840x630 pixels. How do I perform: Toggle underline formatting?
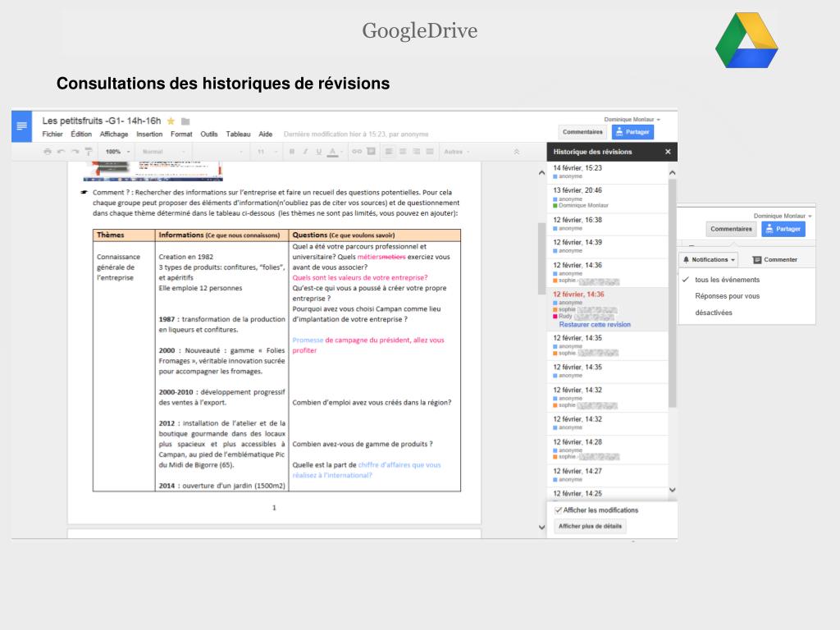tap(319, 152)
